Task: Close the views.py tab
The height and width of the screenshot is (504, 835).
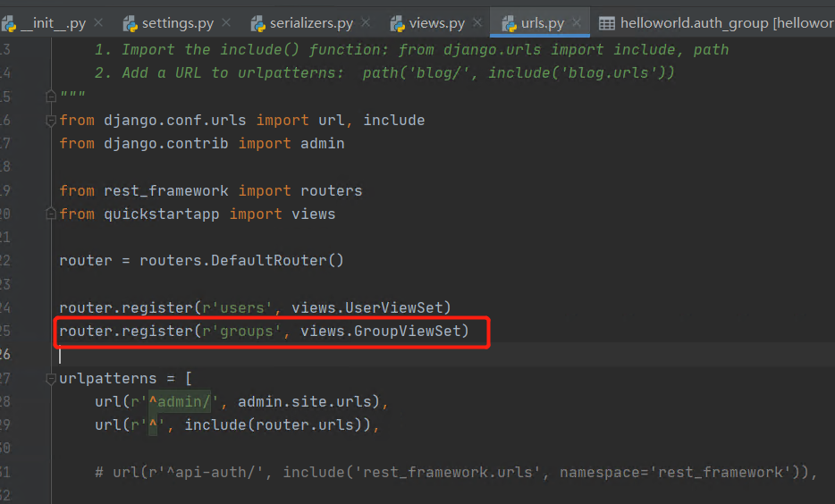Action: tap(477, 23)
